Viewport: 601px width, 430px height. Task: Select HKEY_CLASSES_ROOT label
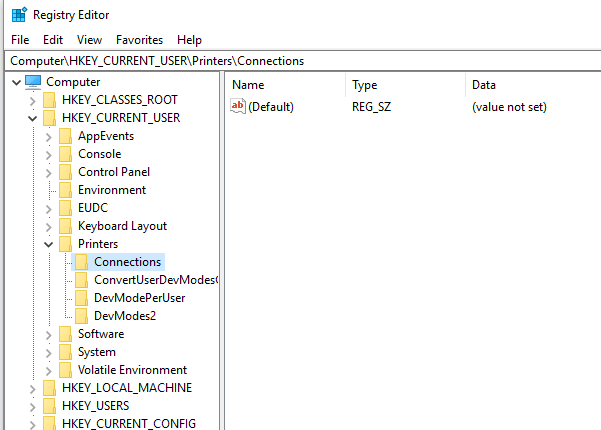pyautogui.click(x=120, y=100)
